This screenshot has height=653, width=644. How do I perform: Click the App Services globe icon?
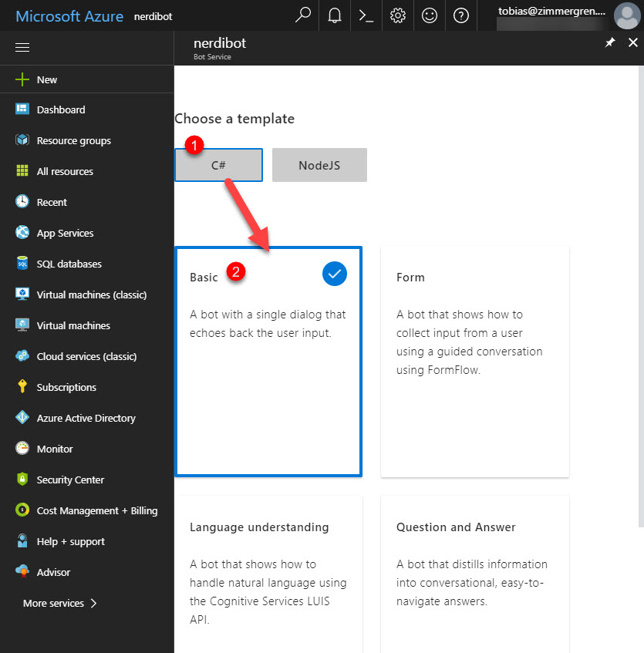coord(22,232)
